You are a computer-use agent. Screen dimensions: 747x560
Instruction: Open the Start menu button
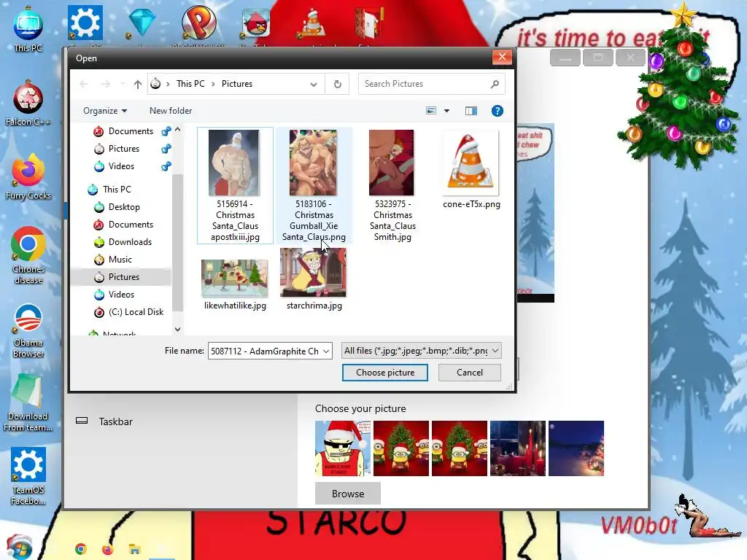click(19, 547)
